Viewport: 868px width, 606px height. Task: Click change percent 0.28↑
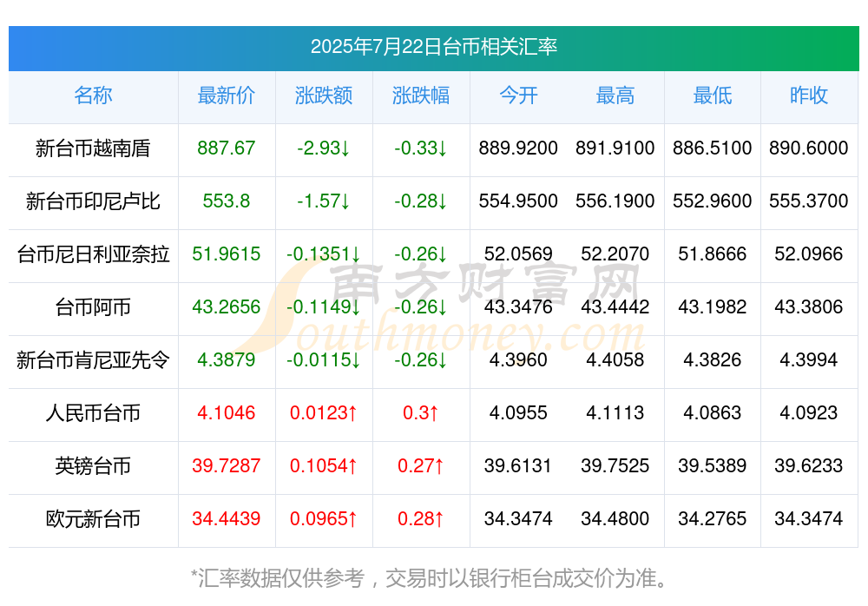tap(421, 519)
